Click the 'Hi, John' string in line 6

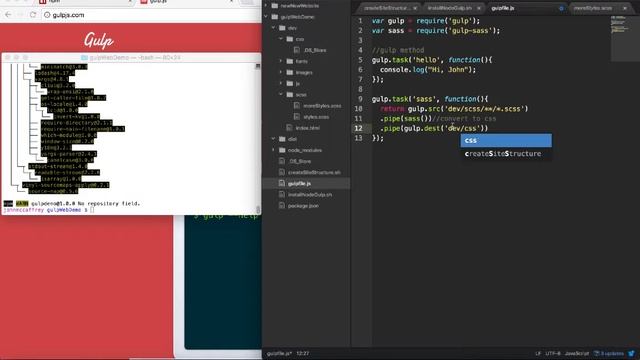[x=447, y=69]
